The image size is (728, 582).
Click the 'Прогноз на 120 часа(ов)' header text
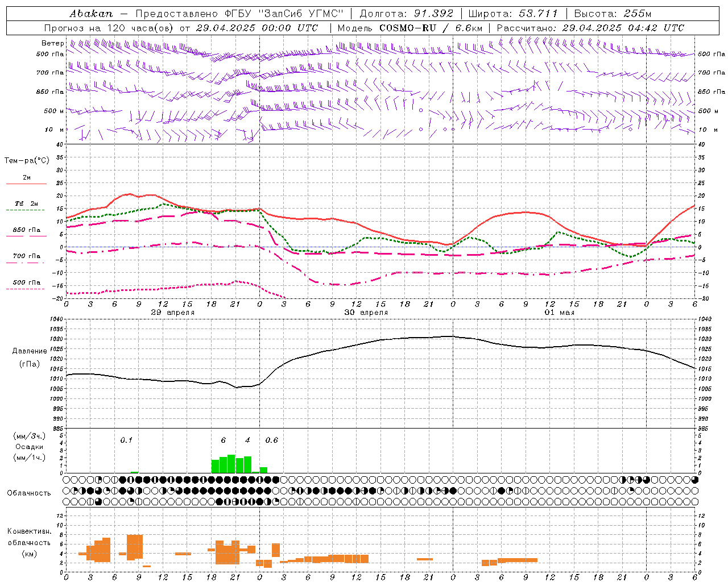click(x=109, y=28)
